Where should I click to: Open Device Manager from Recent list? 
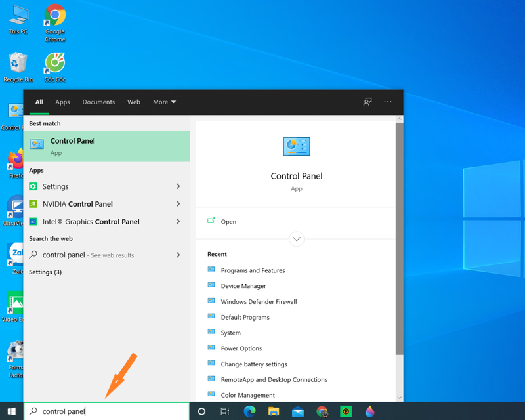click(243, 286)
